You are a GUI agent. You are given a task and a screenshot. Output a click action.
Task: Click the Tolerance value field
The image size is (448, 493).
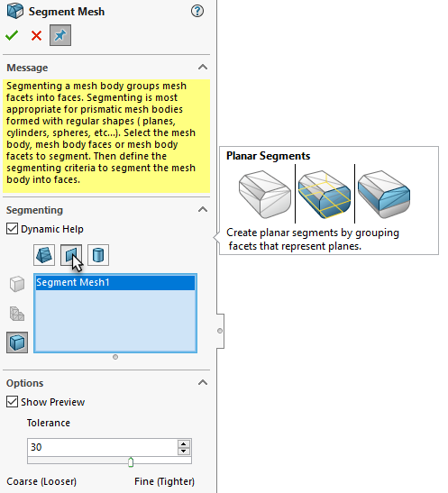pyautogui.click(x=103, y=447)
